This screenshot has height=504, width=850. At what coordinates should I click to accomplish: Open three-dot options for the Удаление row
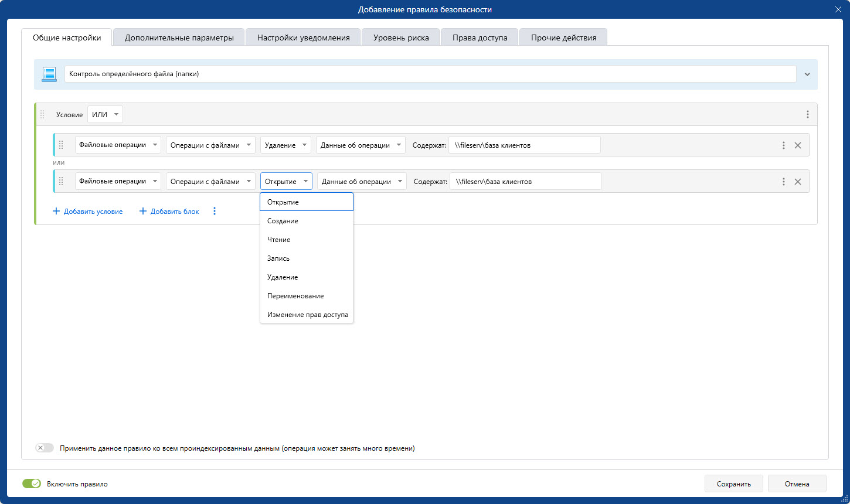point(783,145)
